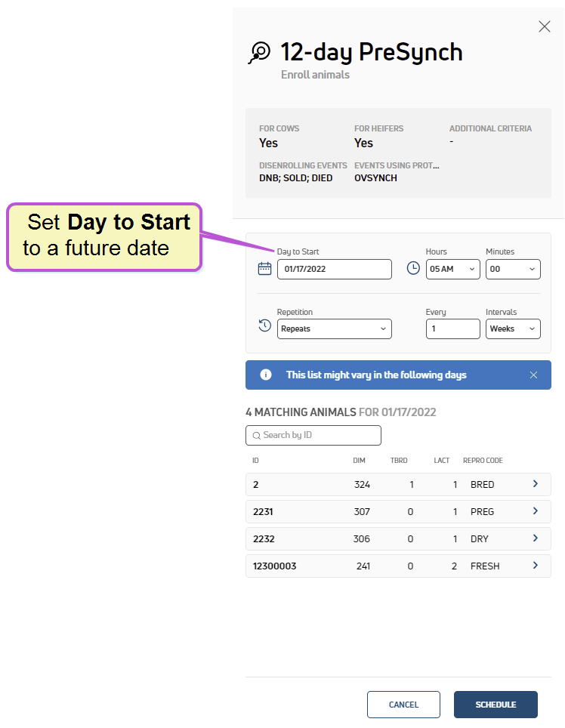Image resolution: width=565 pixels, height=728 pixels.
Task: Open the FRESH animal 12300003 row
Action: point(398,566)
